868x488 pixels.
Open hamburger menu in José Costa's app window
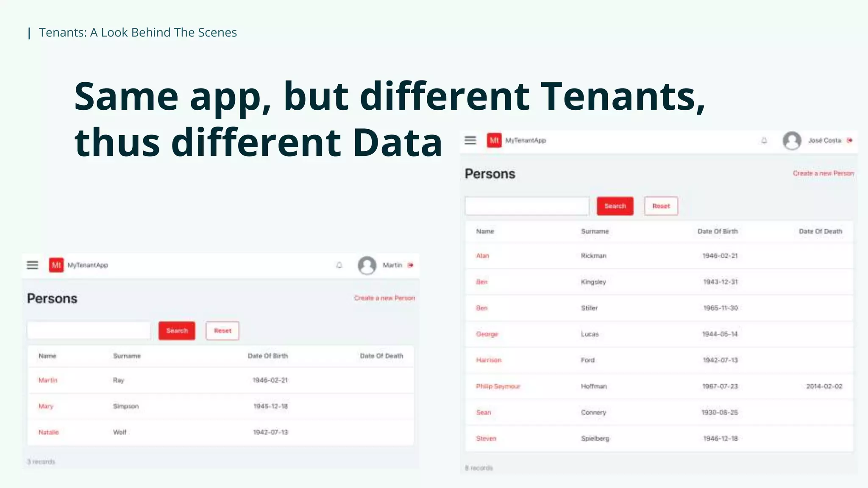(x=470, y=140)
